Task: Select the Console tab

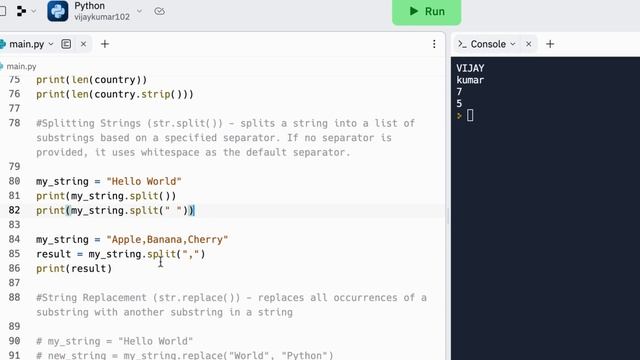Action: [x=488, y=44]
